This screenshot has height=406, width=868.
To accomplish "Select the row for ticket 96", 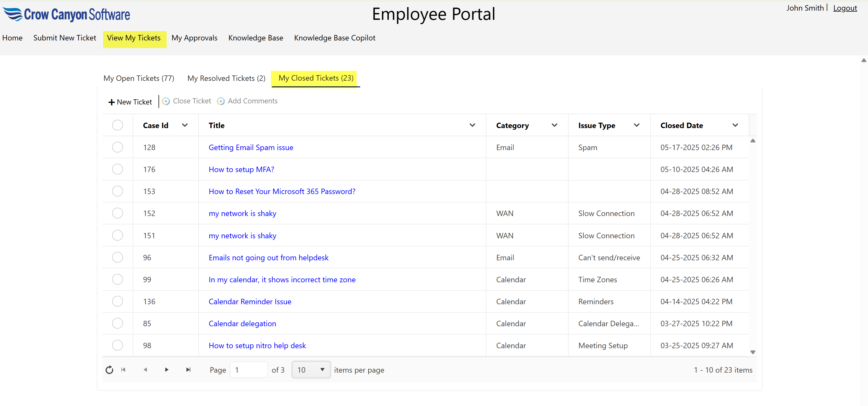I will point(117,258).
